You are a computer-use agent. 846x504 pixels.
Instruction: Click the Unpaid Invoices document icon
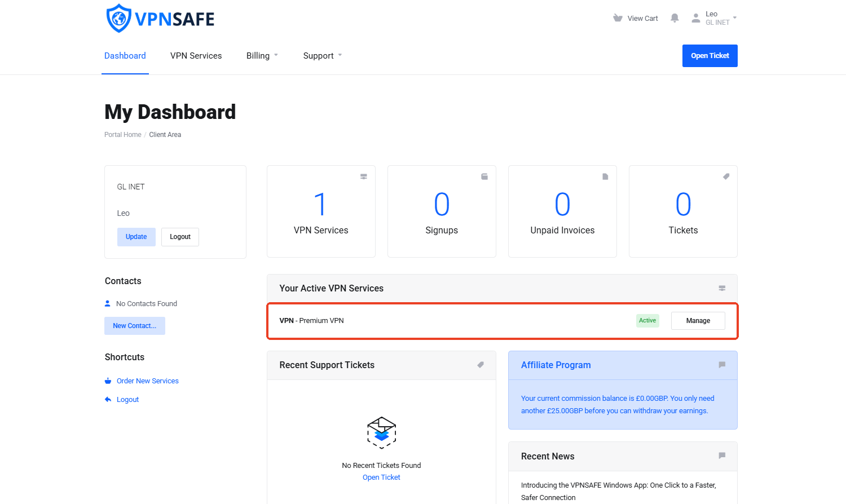click(605, 176)
